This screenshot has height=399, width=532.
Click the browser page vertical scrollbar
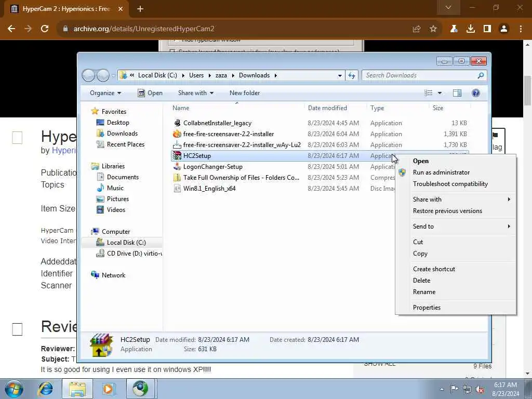pos(527,90)
